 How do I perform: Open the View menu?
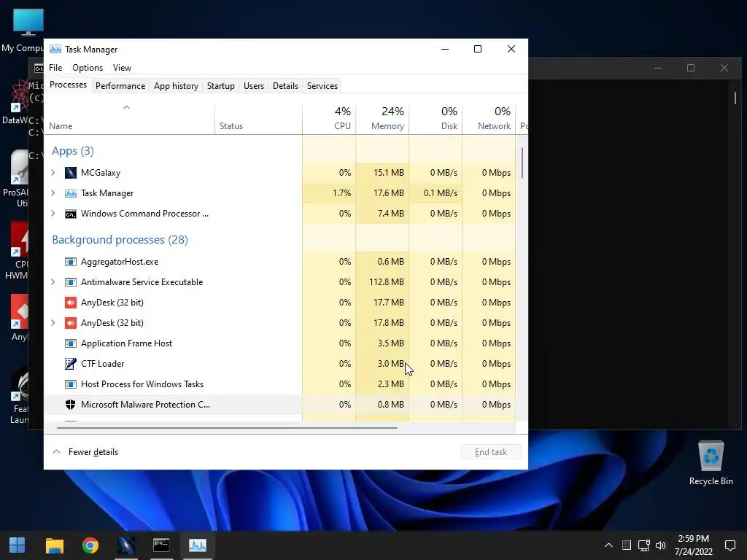coord(122,68)
